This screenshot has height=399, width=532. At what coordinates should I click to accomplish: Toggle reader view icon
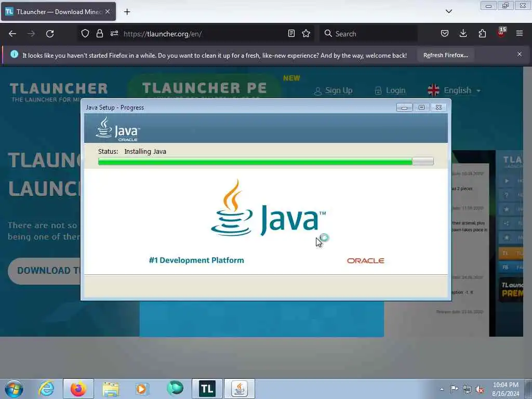coord(291,33)
